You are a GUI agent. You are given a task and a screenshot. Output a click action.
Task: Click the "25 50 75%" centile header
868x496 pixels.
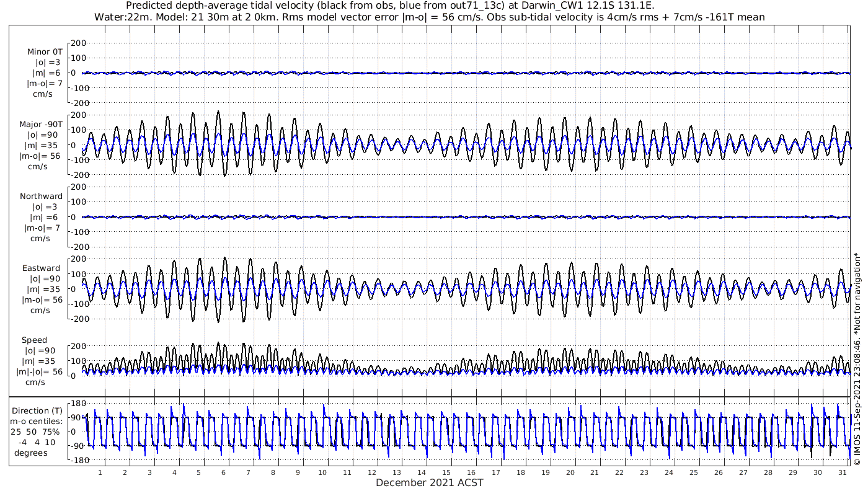click(x=35, y=432)
